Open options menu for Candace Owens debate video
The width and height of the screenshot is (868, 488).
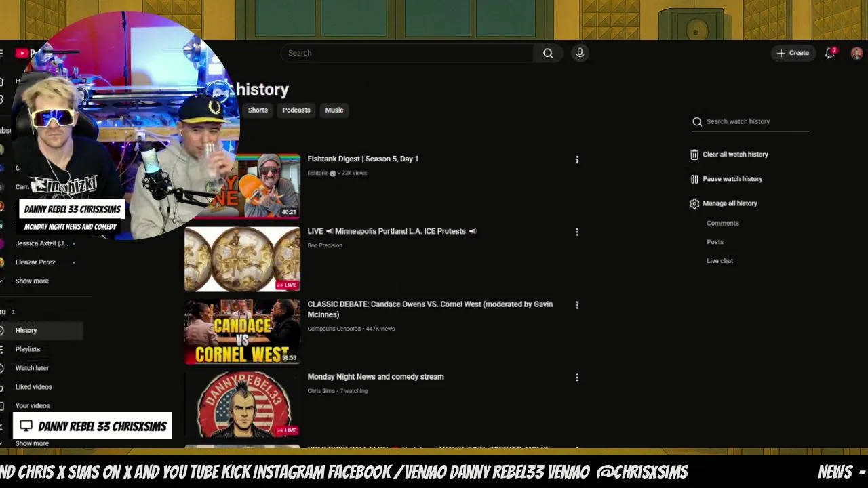[x=577, y=305]
